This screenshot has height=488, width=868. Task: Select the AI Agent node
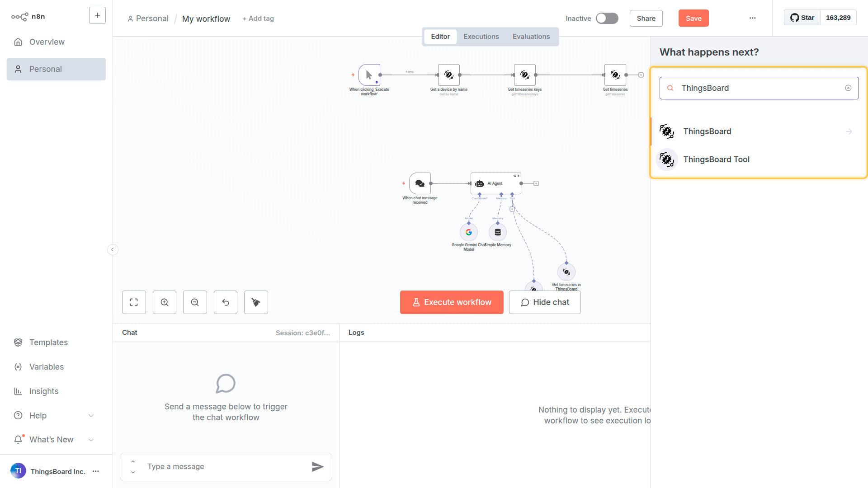coord(495,183)
